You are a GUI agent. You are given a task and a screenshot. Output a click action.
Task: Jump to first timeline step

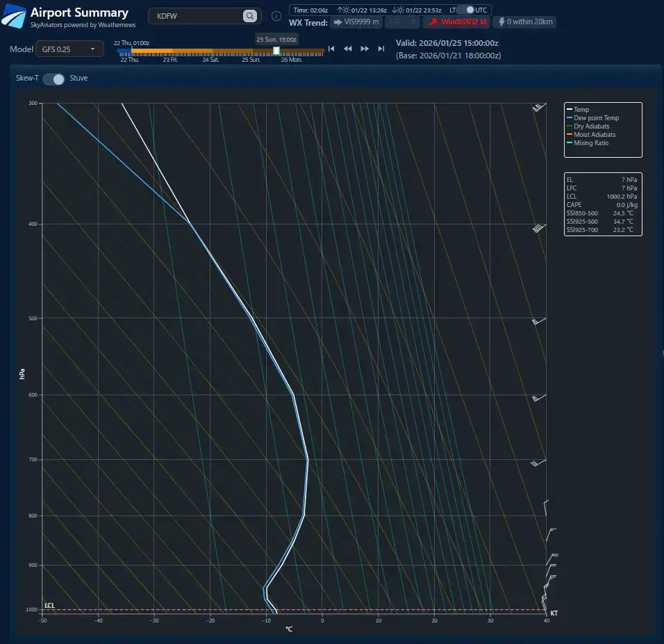331,49
